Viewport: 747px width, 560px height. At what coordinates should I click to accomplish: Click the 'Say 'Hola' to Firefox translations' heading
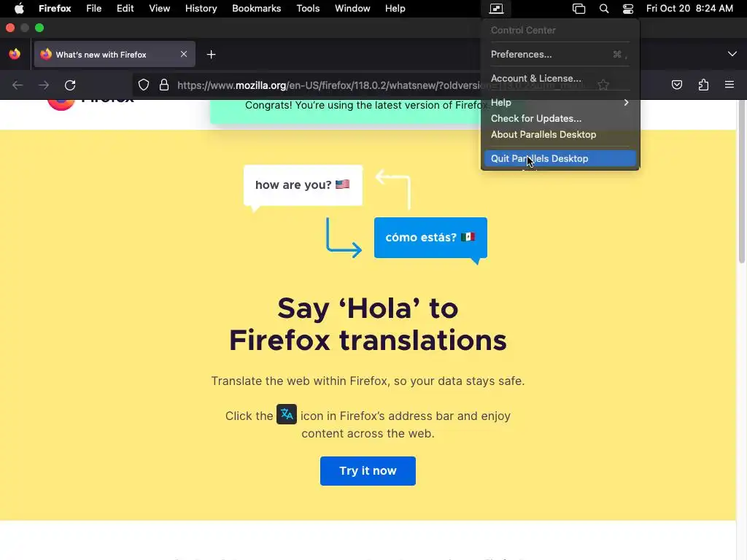368,324
